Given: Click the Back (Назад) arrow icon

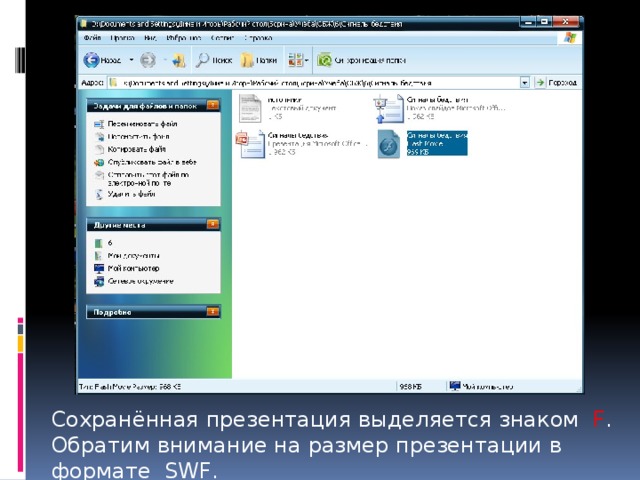Looking at the screenshot, I should [x=91, y=60].
